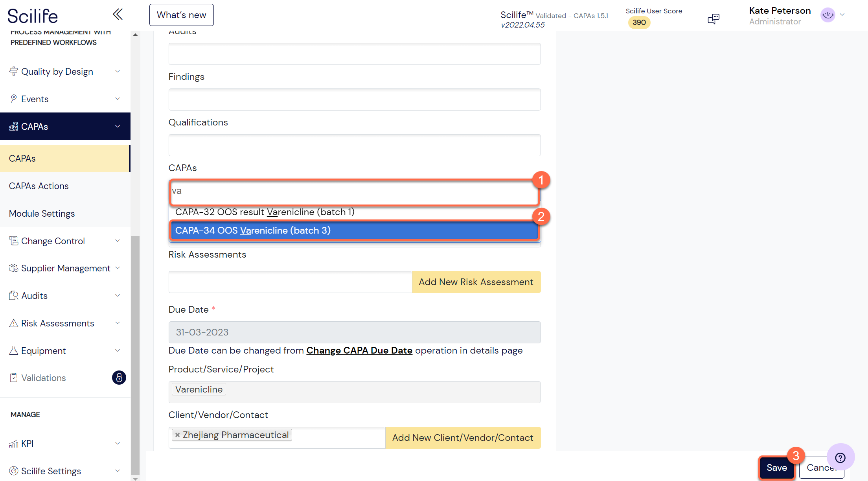
Task: Select CAPA-34 OOS Vareniclne batch 3 option
Action: tap(354, 230)
